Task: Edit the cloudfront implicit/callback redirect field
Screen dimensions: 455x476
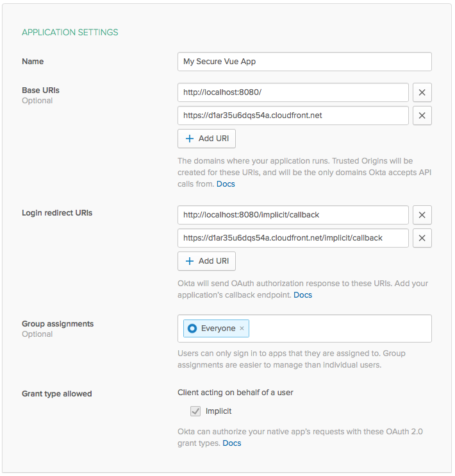Action: [293, 238]
